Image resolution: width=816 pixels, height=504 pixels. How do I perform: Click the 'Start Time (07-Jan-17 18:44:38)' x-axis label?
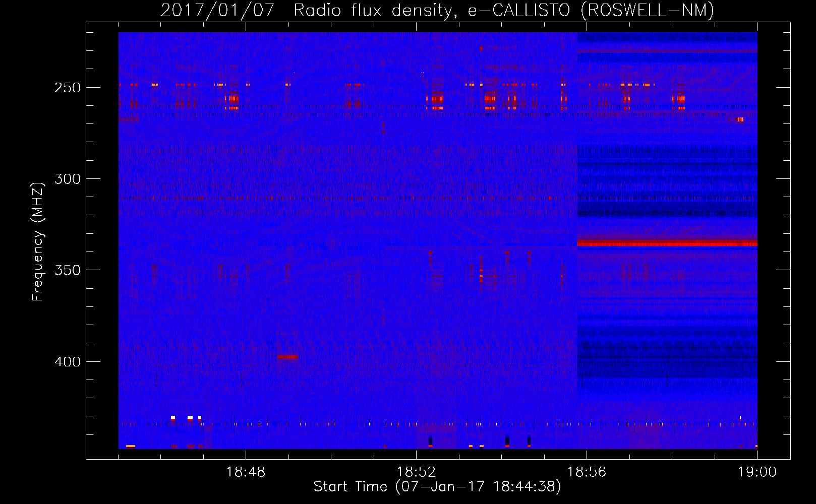[437, 487]
